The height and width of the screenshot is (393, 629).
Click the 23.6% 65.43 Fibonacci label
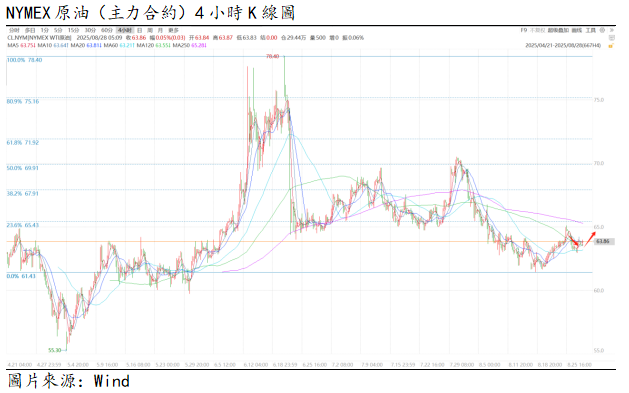(23, 225)
